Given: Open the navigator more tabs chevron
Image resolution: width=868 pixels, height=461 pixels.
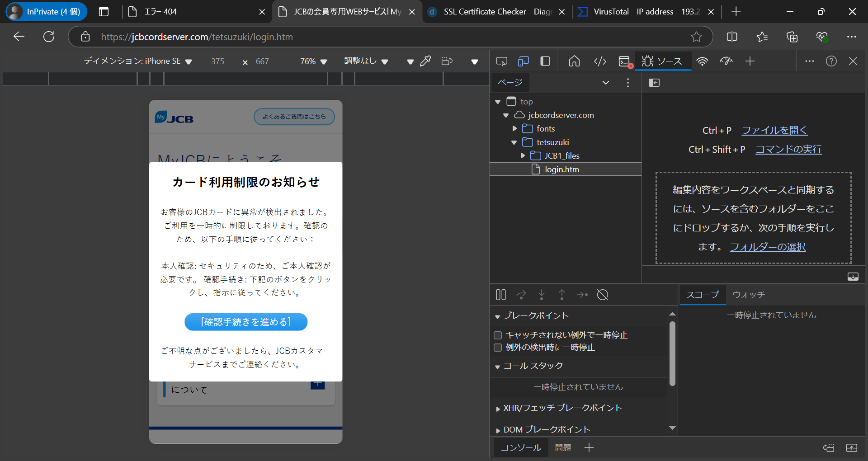Looking at the screenshot, I should click(x=606, y=83).
